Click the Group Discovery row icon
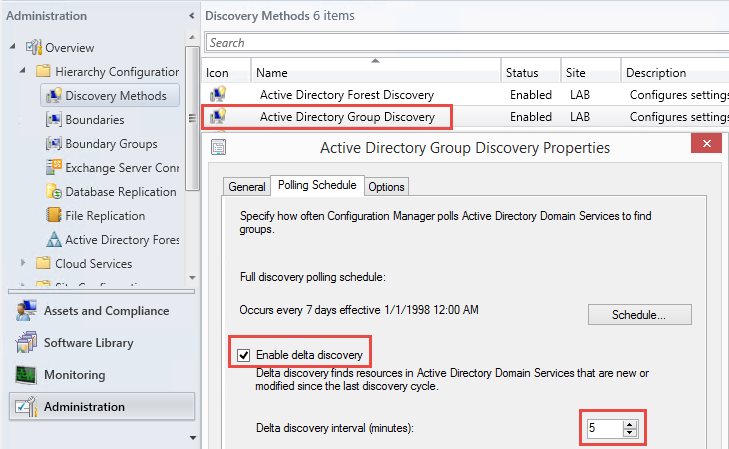 [x=218, y=116]
